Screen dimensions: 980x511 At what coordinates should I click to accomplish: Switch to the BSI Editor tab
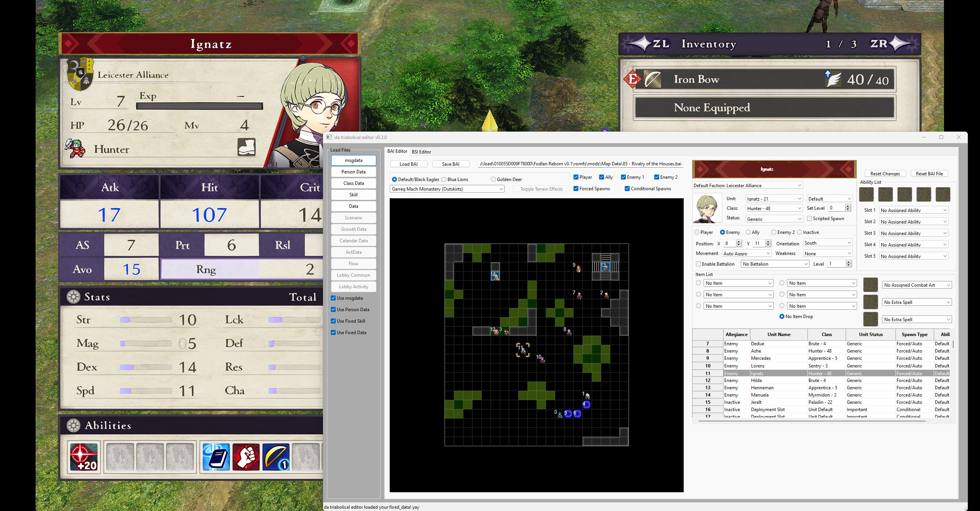point(421,152)
